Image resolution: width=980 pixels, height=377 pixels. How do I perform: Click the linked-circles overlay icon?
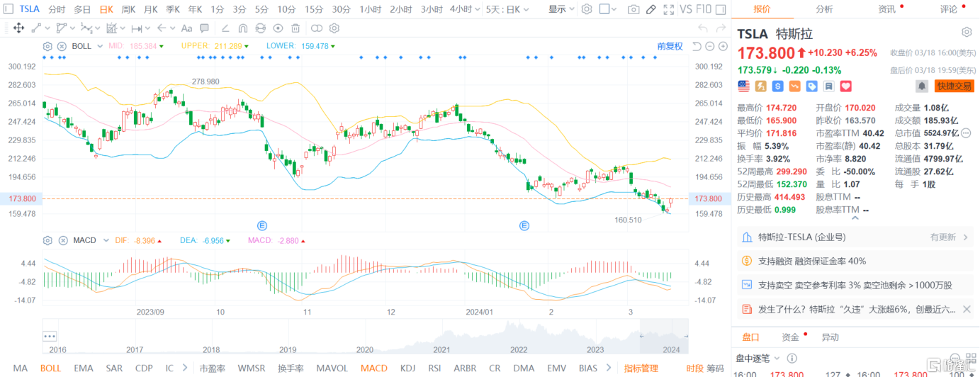tap(317, 28)
